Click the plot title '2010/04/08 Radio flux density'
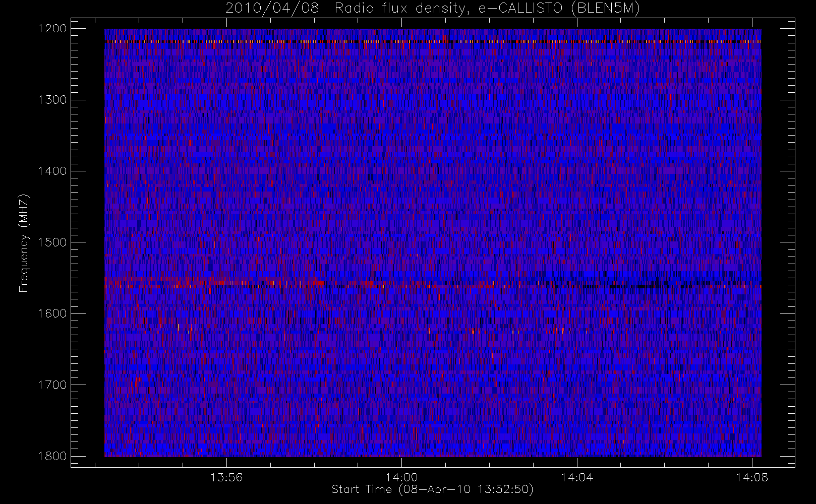This screenshot has height=504, width=816. pyautogui.click(x=433, y=9)
